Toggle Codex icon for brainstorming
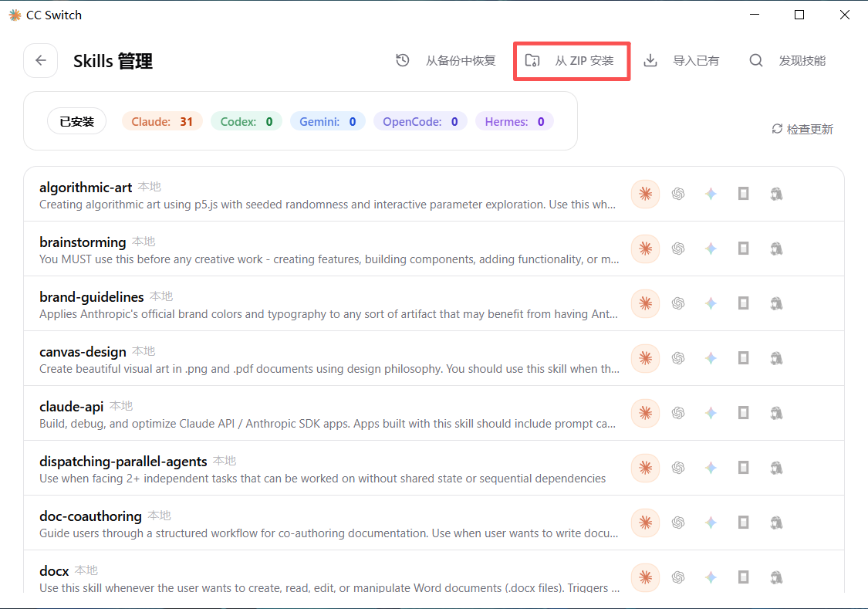 point(678,249)
